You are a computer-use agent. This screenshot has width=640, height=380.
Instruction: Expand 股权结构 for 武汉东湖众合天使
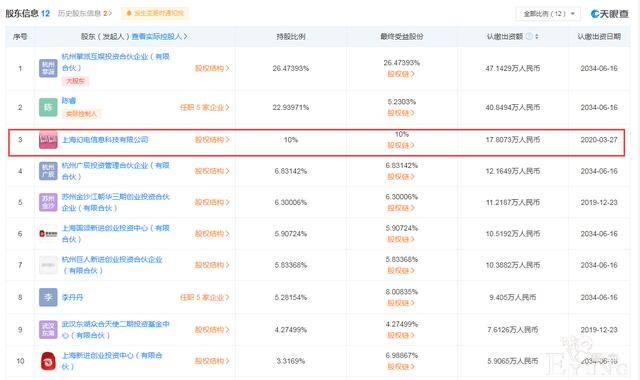pyautogui.click(x=212, y=329)
